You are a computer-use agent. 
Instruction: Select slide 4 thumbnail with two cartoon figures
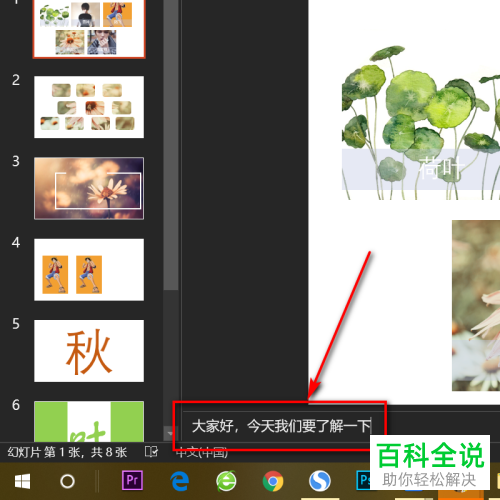click(x=89, y=270)
